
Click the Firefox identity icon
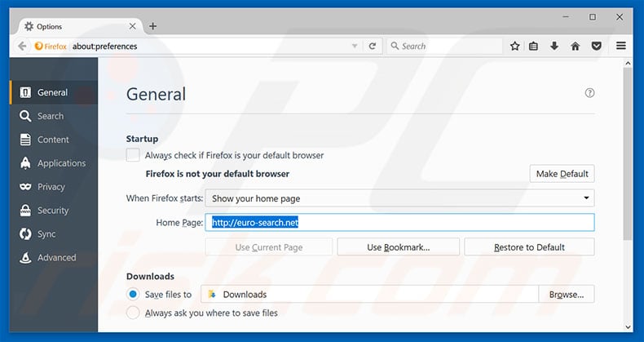[51, 46]
